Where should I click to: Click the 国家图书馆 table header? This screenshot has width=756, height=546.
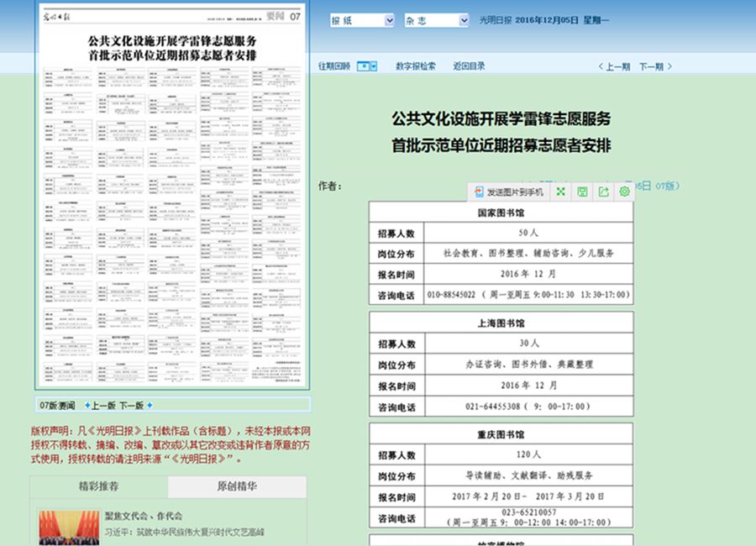[x=501, y=213]
